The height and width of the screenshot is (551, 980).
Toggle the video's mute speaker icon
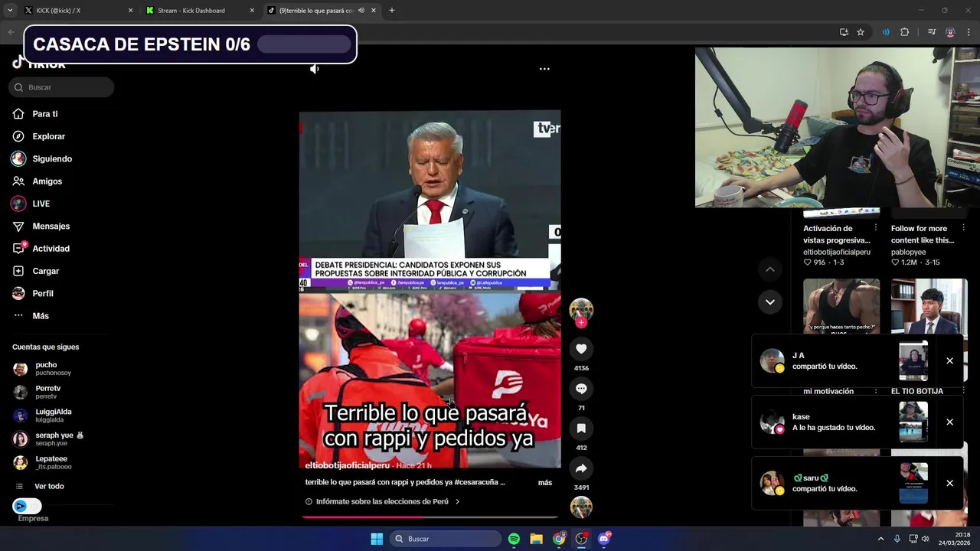point(314,69)
